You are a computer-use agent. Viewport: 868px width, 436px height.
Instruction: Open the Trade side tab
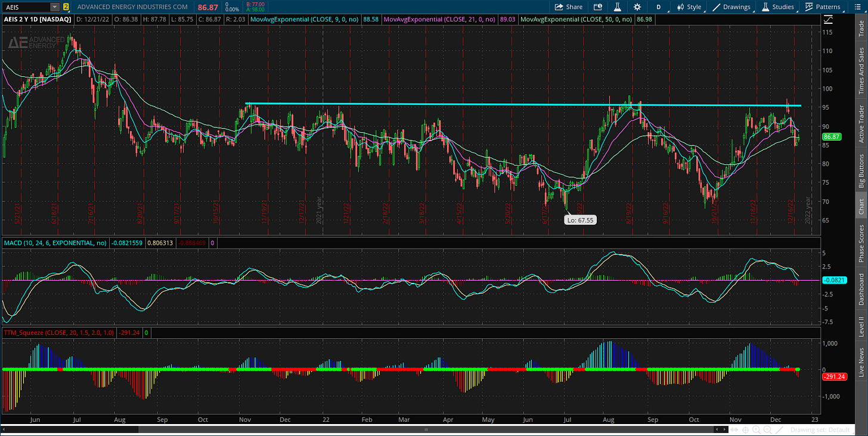861,29
